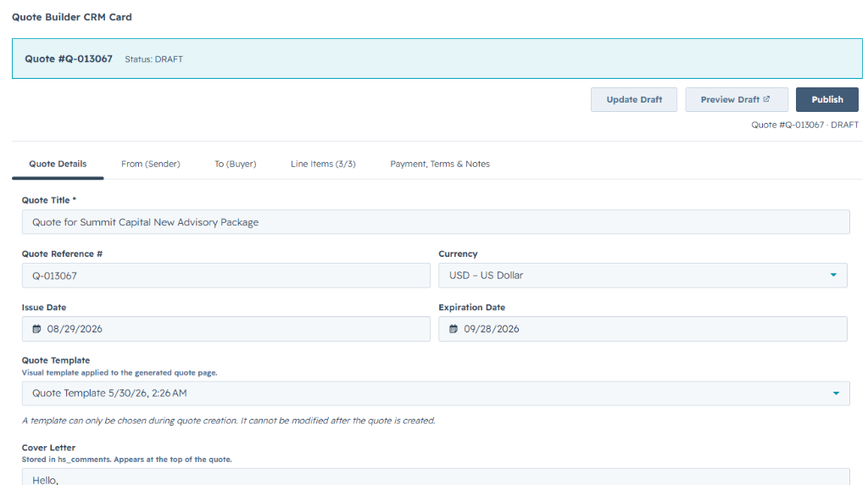
Task: Click into the Quote Title field
Action: (436, 222)
